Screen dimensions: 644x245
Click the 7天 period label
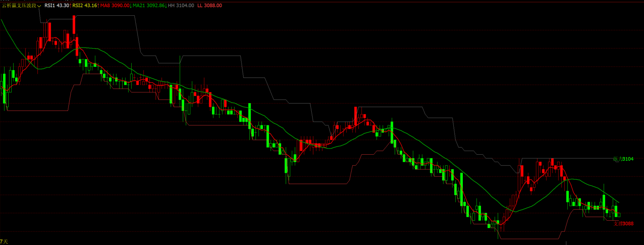click(4, 241)
